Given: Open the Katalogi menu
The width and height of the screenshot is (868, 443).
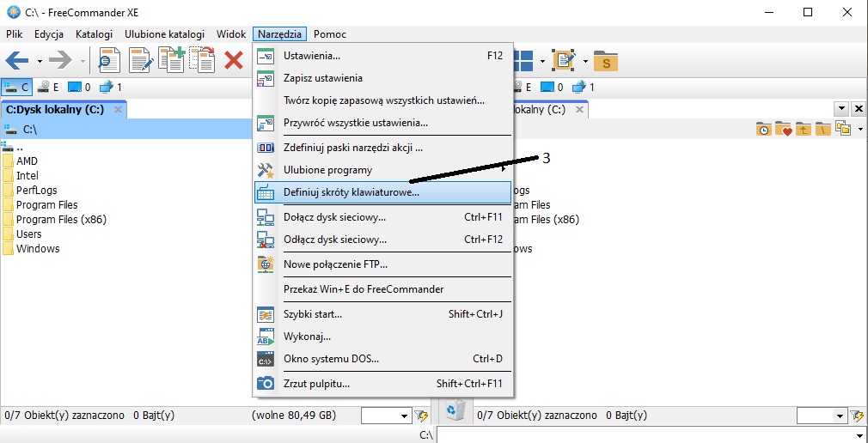Looking at the screenshot, I should click(x=95, y=34).
